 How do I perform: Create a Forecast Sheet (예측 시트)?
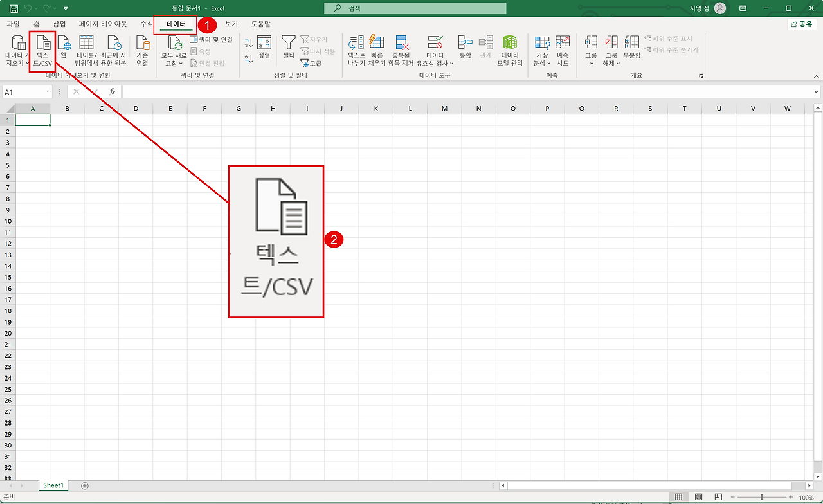pyautogui.click(x=563, y=51)
